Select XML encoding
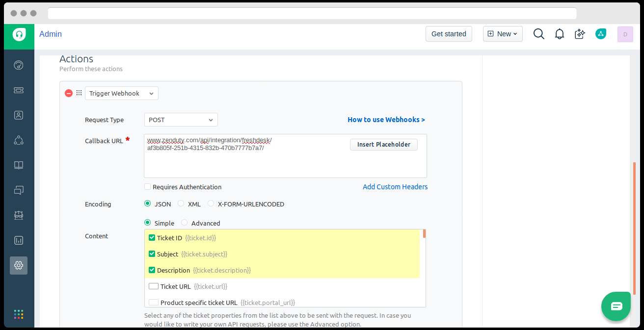 coord(181,203)
